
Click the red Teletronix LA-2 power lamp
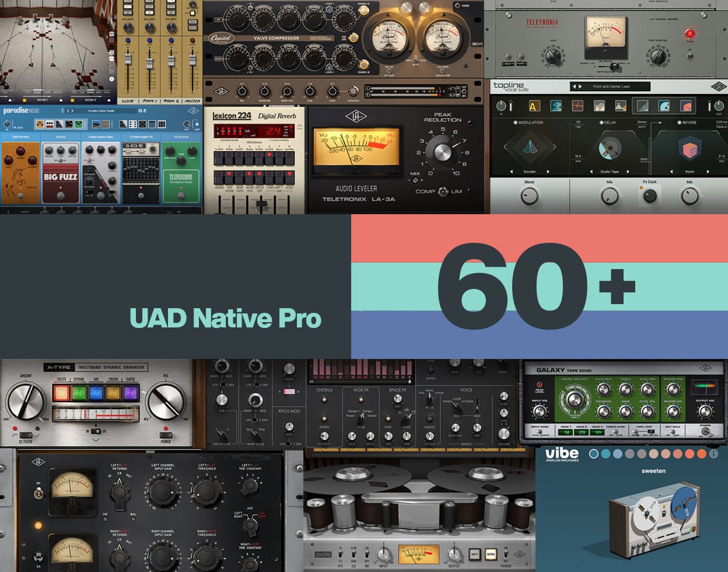click(x=691, y=33)
